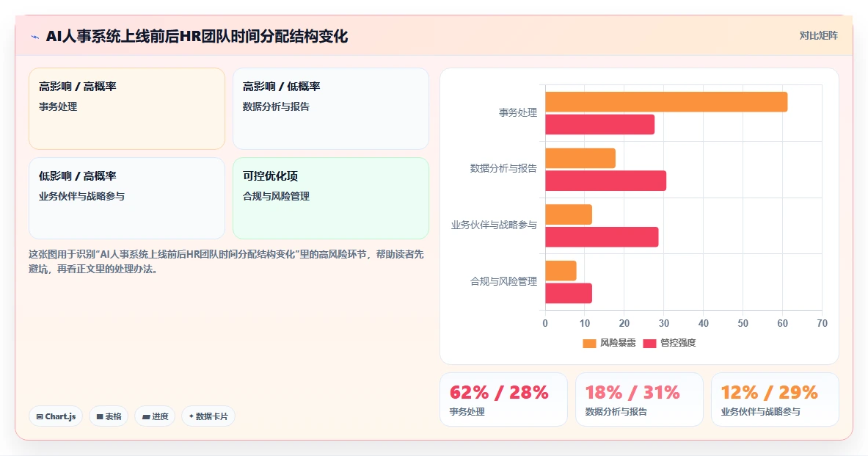Click the 合规与风险管理 chart axis label
The height and width of the screenshot is (456, 868).
click(x=503, y=281)
